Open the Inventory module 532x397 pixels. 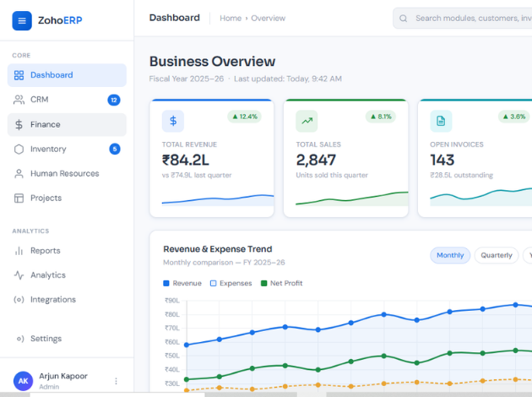67,150
